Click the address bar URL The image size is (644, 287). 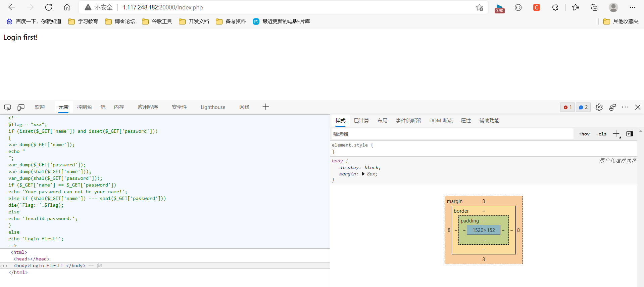click(163, 7)
